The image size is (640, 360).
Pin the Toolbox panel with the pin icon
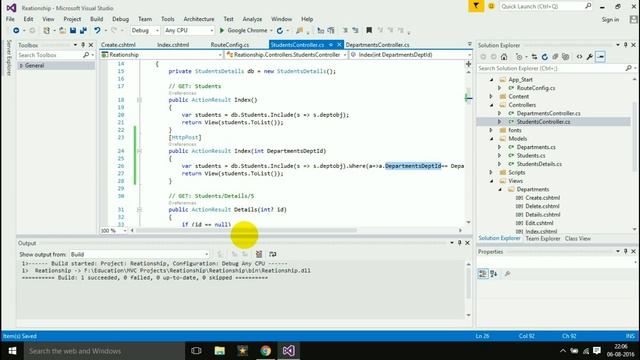tap(83, 45)
